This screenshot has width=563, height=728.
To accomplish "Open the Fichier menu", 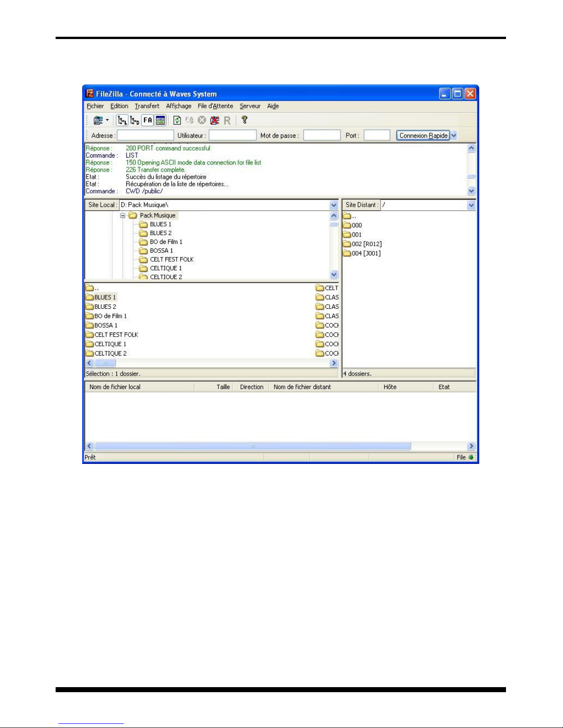I will point(95,106).
